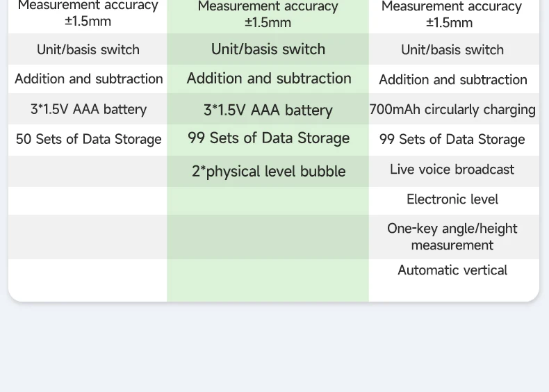Viewport: 549px width, 392px height.
Task: Click '50 Sets of Data Storage' cell
Action: [x=88, y=140]
